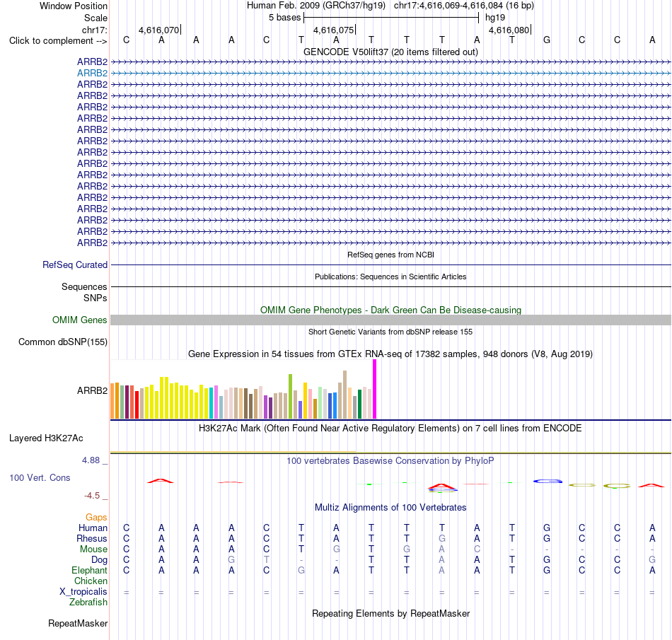Click the chr17: ruler label
The height and width of the screenshot is (640, 672).
[x=95, y=30]
